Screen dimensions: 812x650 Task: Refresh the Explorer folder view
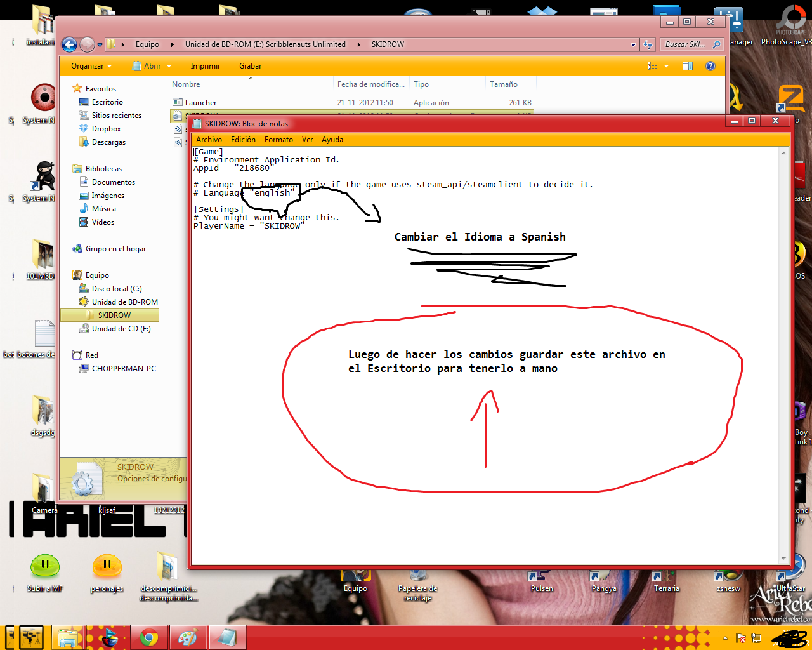(x=648, y=44)
